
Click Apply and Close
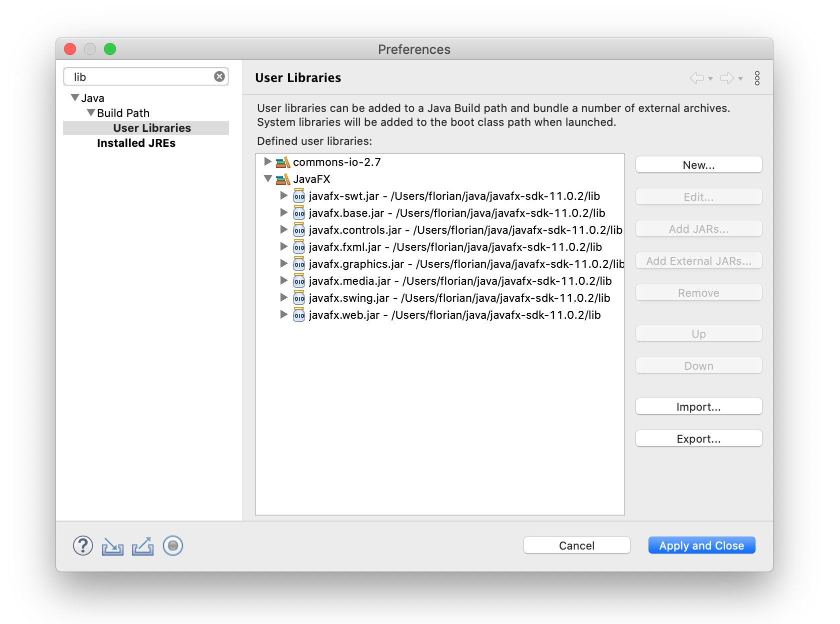coord(701,546)
